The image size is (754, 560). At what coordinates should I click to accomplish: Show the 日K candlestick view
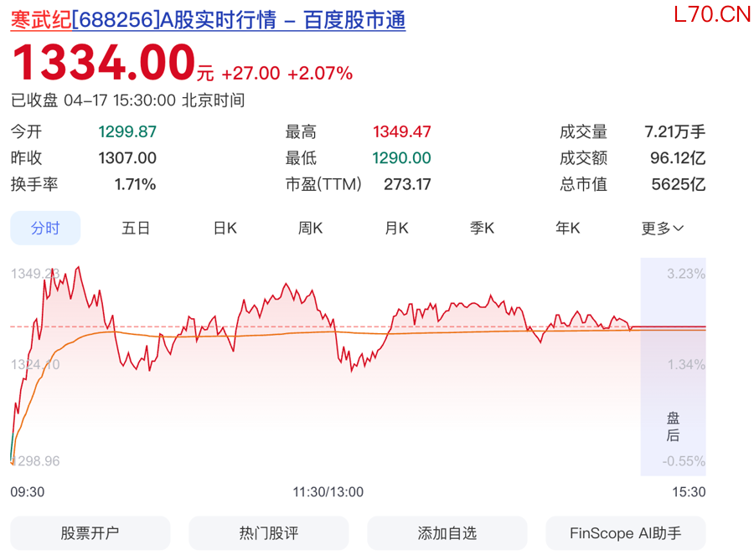225,228
